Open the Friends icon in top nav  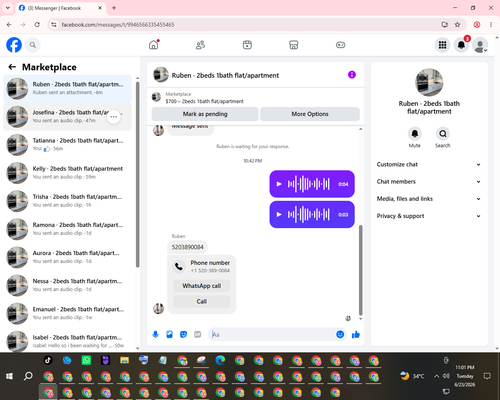200,45
